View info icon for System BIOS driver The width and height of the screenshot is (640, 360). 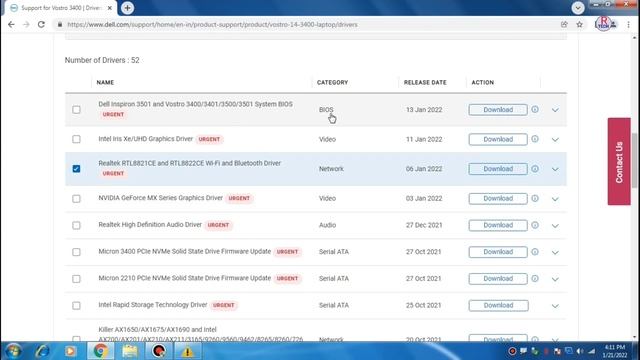tap(535, 109)
